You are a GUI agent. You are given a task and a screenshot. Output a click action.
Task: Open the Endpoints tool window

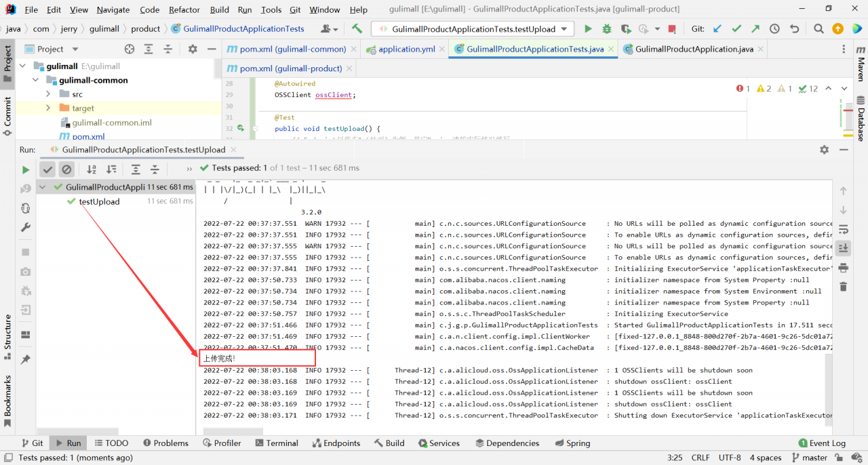[337, 443]
